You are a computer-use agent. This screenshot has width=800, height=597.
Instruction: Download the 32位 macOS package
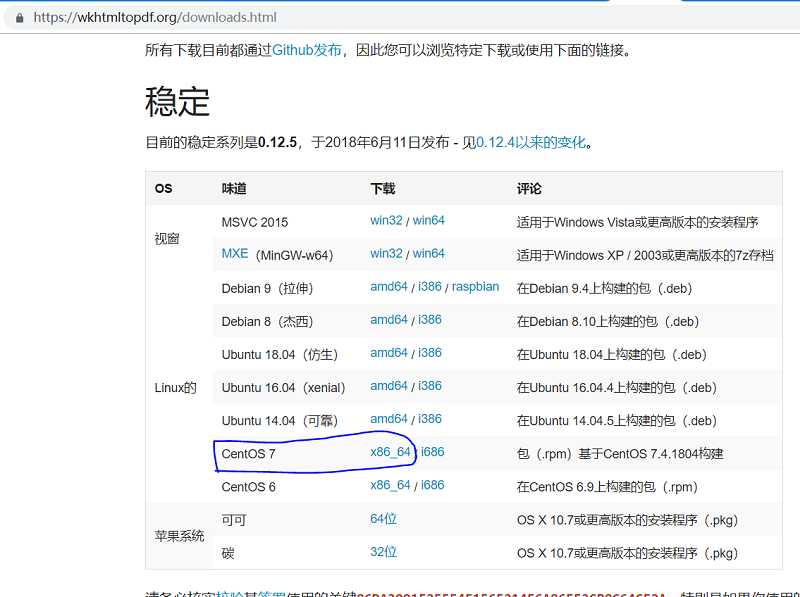(384, 552)
